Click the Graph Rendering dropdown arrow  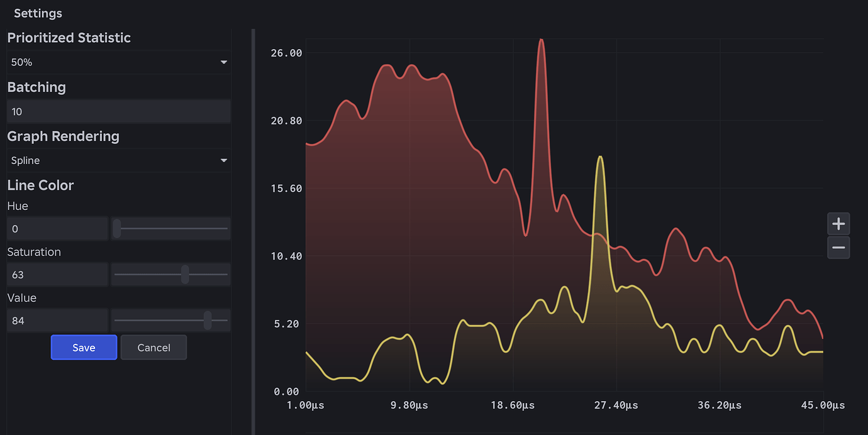(224, 160)
